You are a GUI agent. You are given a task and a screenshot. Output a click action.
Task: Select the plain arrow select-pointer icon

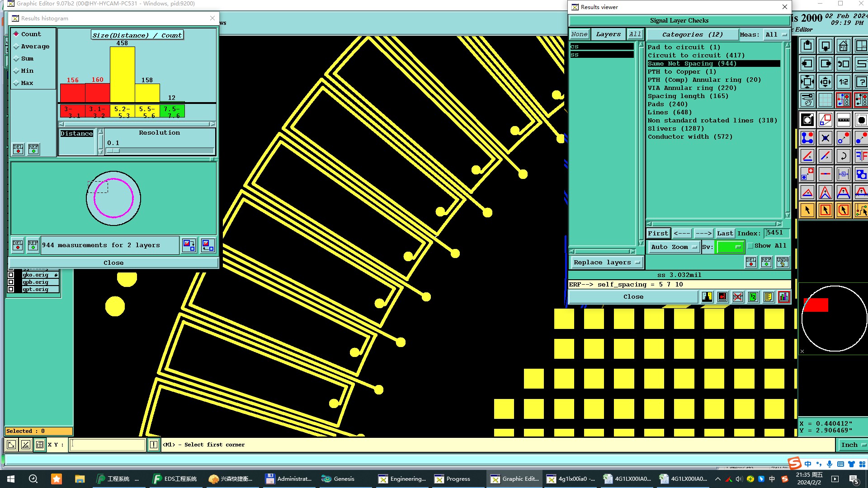pyautogui.click(x=807, y=210)
